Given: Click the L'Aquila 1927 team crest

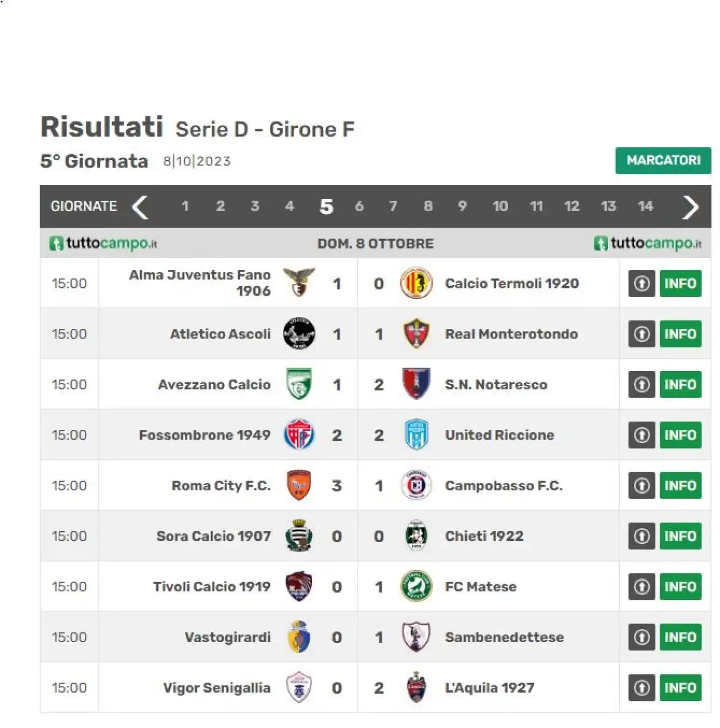Looking at the screenshot, I should click(x=416, y=688).
